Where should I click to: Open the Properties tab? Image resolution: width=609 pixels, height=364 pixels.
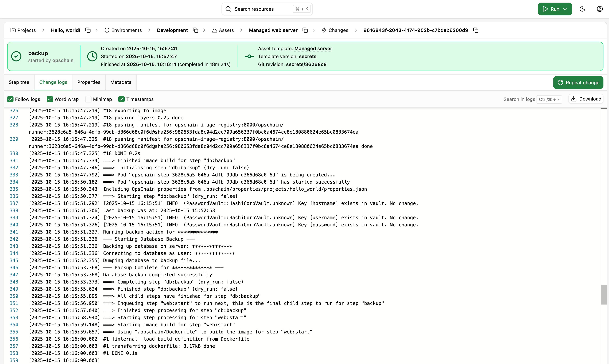(89, 82)
